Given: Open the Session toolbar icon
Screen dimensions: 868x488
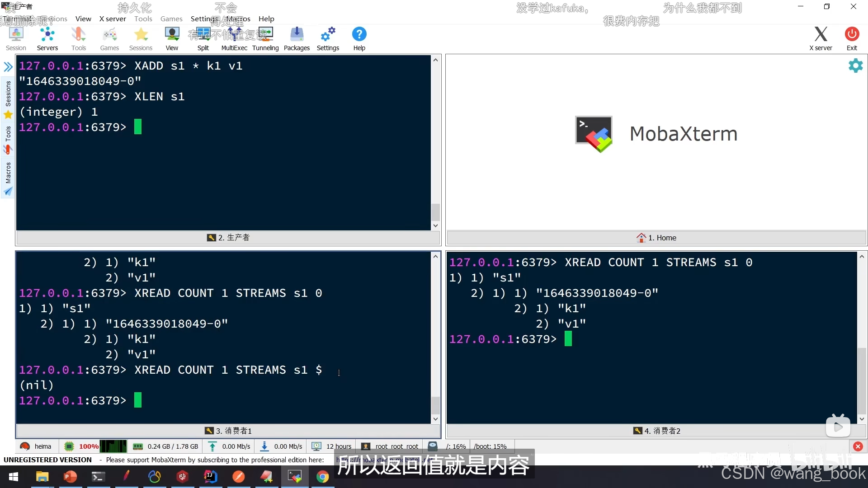Looking at the screenshot, I should coord(16,39).
